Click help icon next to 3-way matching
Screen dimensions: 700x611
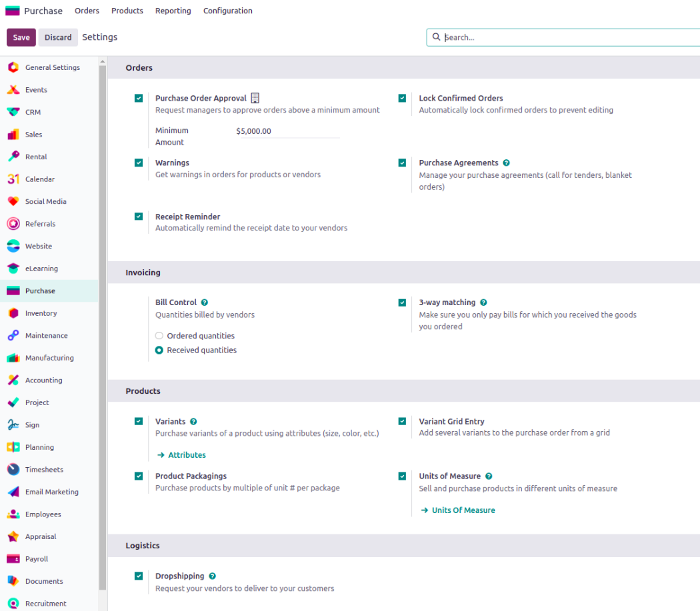pos(483,303)
